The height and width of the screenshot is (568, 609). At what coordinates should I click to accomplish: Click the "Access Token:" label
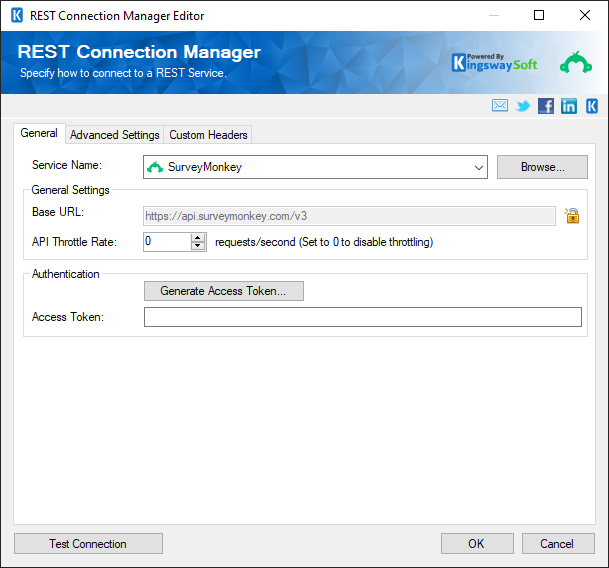coord(68,317)
